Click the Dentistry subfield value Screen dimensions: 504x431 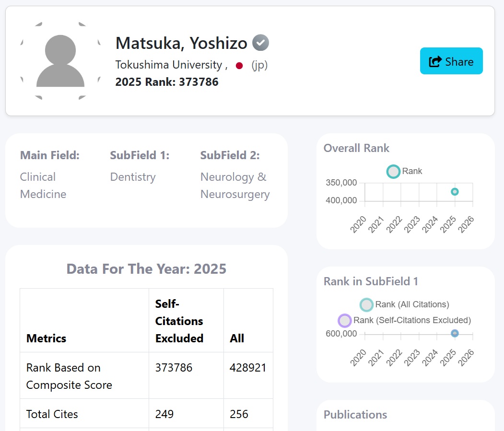click(133, 177)
